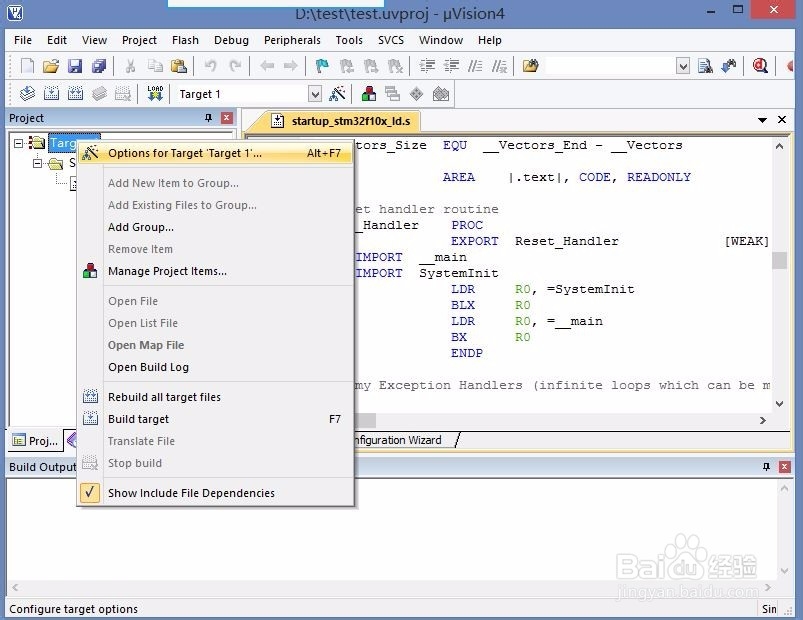Click the find text input field

point(610,66)
